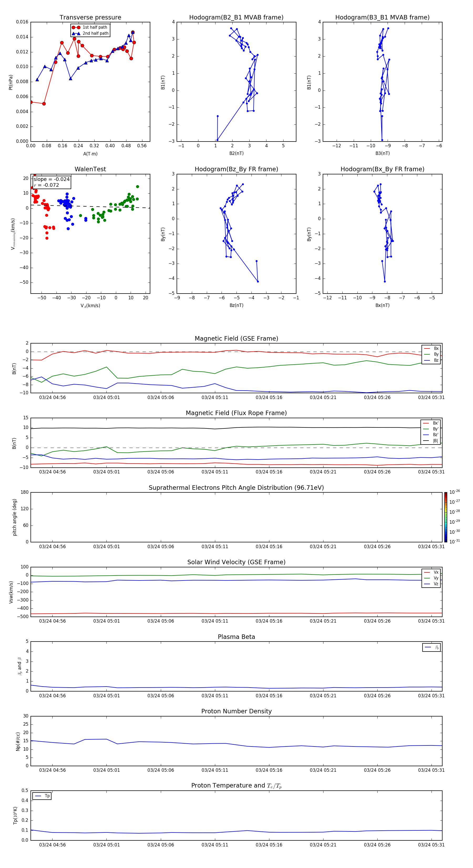Click '03/24 05:21' tick under Proton Number Density panel
The image size is (473, 868).
(323, 770)
